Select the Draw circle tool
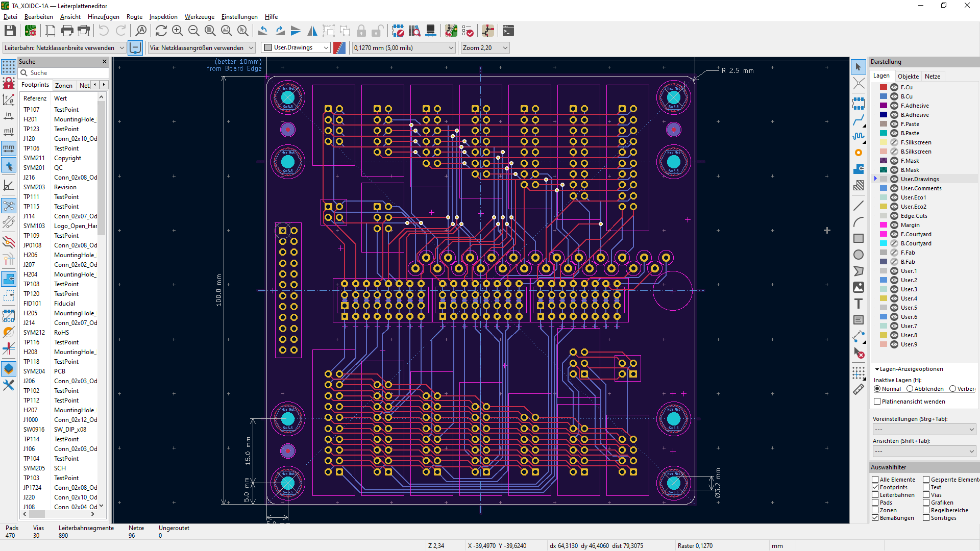 tap(859, 255)
